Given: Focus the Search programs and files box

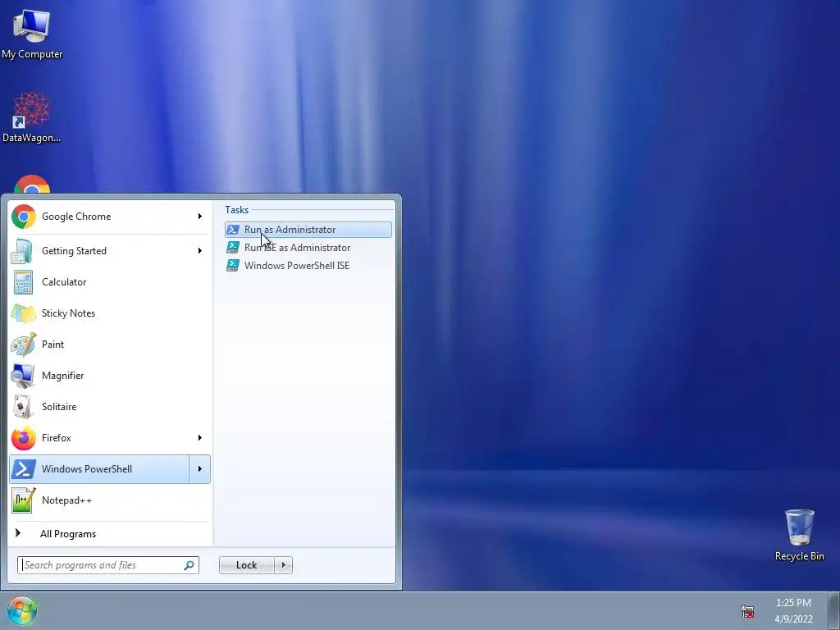Looking at the screenshot, I should point(108,565).
